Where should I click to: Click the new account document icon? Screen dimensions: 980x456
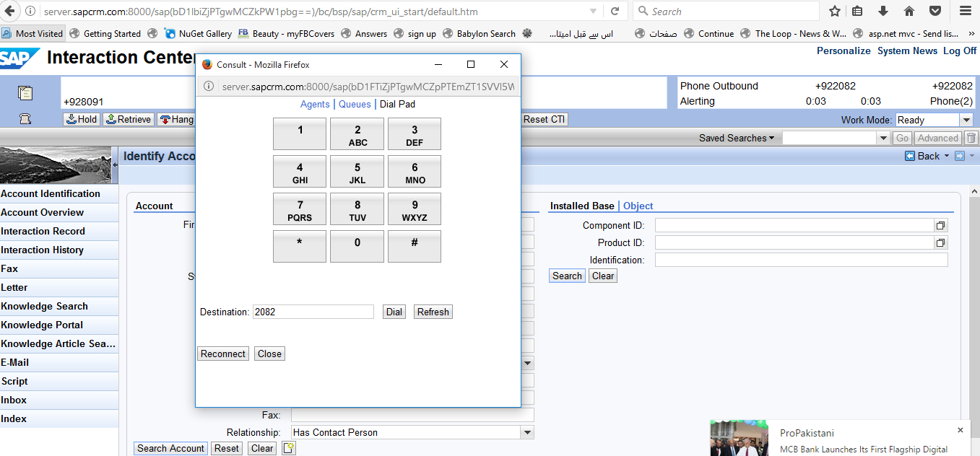[x=289, y=449]
